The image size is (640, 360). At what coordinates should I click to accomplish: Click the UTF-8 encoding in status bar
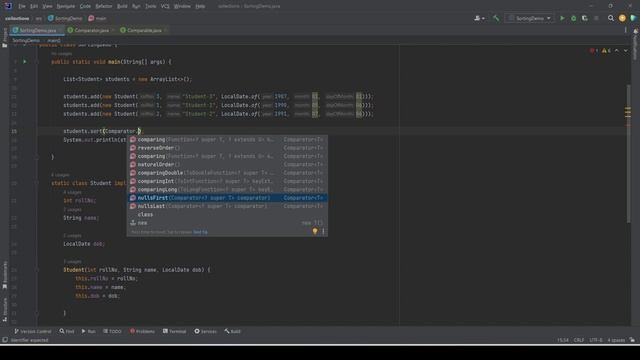point(596,340)
